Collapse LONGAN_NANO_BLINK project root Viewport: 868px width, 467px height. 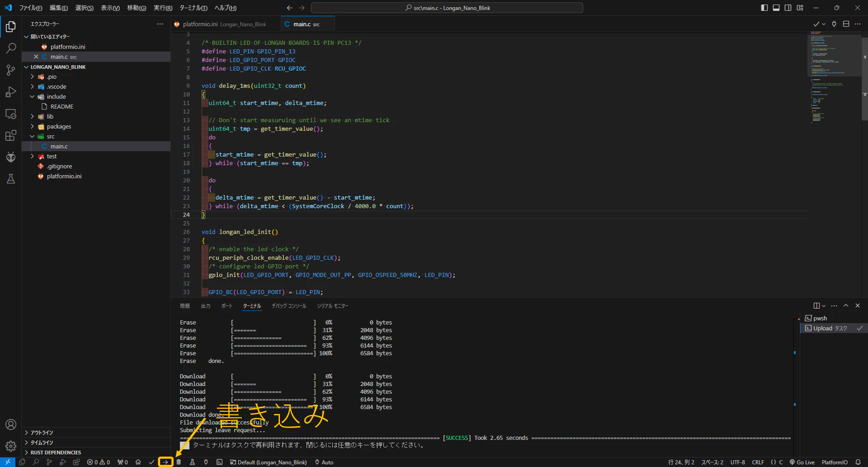(x=26, y=67)
